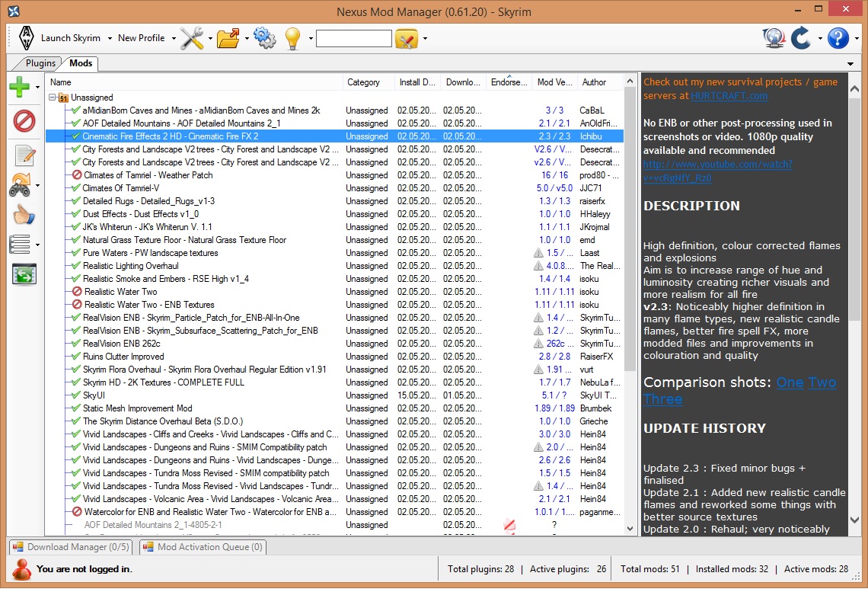Toggle checkmark of Static Mesh Improvement Mod

pyautogui.click(x=76, y=408)
